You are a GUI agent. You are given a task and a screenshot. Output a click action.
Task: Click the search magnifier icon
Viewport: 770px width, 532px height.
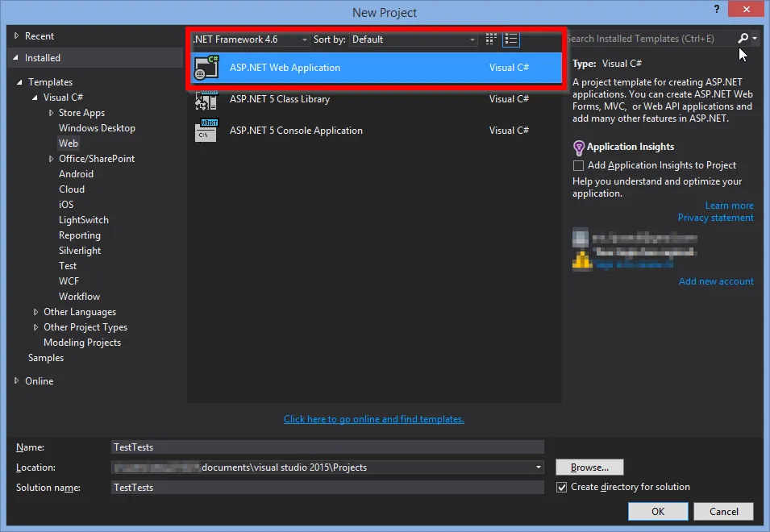point(743,38)
